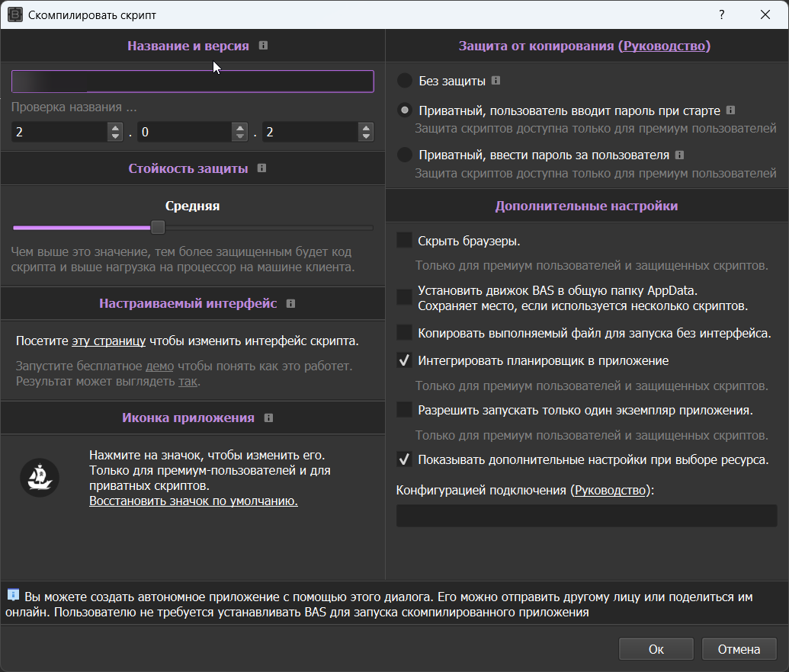Uncheck 'Интегрировать планировщик в приложение'

coord(403,361)
